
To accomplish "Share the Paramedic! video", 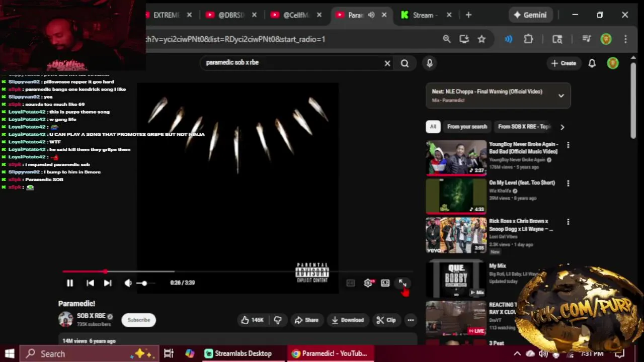I will [x=306, y=320].
